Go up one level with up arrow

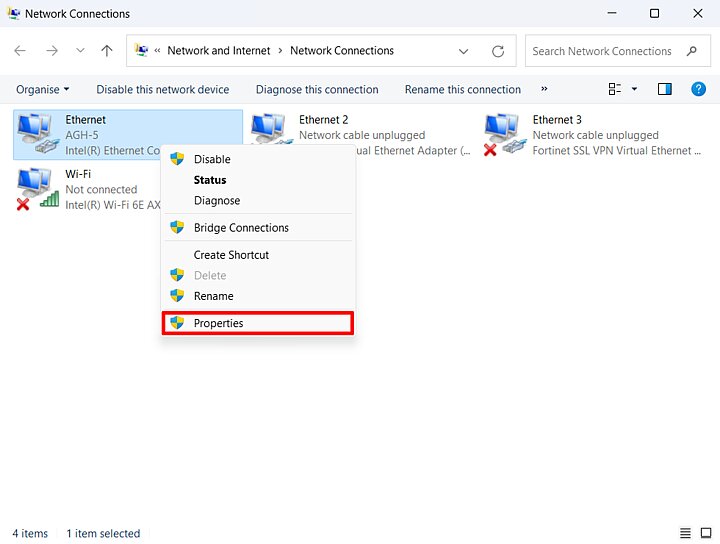pyautogui.click(x=107, y=50)
